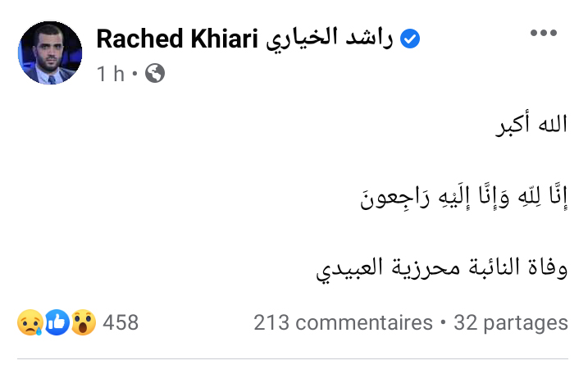
Task: Open the three-dot post options menu
Action: (x=544, y=34)
